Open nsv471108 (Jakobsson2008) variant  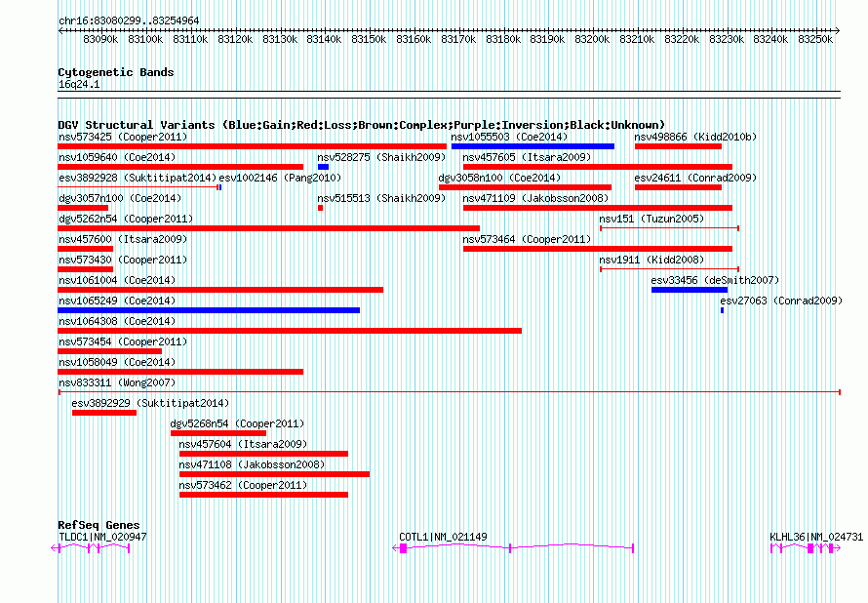pyautogui.click(x=252, y=464)
